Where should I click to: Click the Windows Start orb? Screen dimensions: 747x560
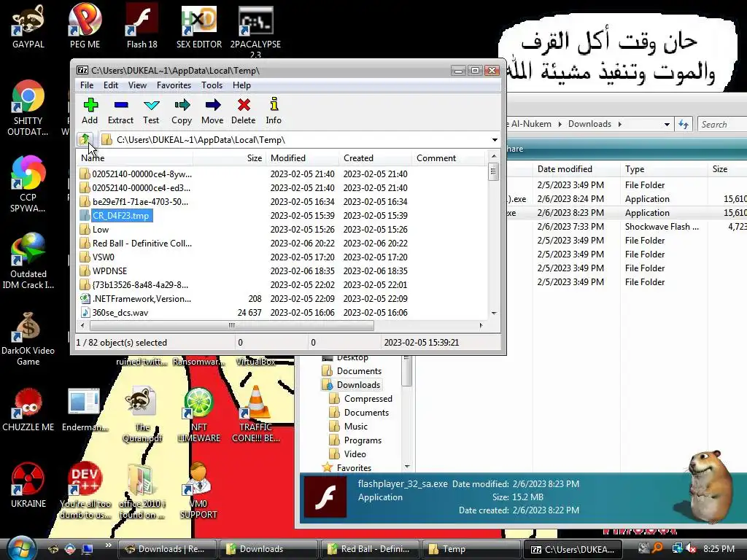pos(20,548)
